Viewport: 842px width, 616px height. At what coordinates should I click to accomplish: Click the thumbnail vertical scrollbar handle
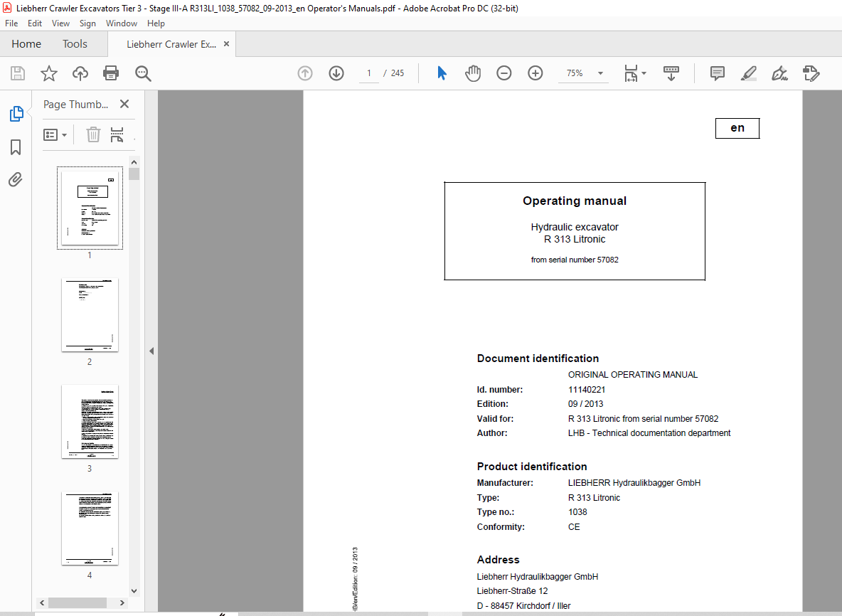[x=134, y=174]
